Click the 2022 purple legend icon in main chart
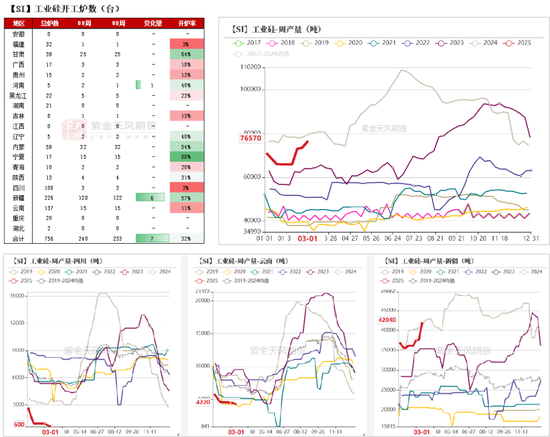The width and height of the screenshot is (550, 437). [407, 43]
